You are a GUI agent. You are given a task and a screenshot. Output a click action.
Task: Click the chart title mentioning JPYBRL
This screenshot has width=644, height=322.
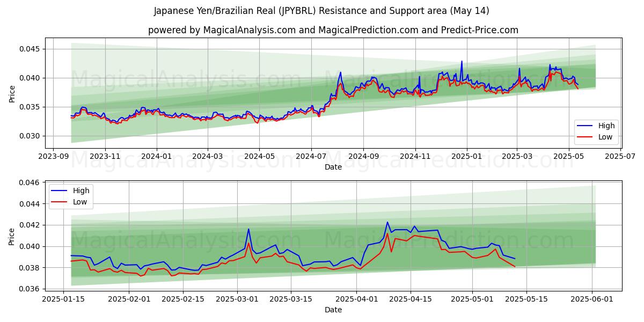321,11
